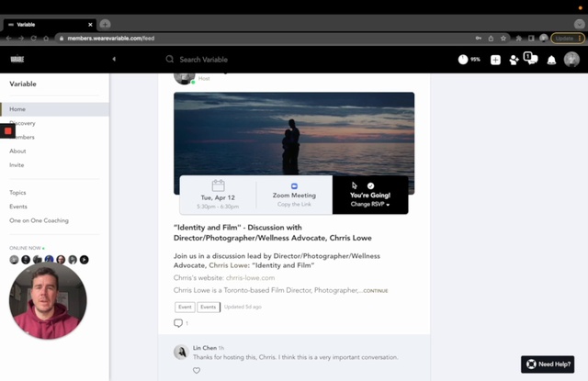Open the notifications bell icon
588x381 pixels.
tap(551, 60)
